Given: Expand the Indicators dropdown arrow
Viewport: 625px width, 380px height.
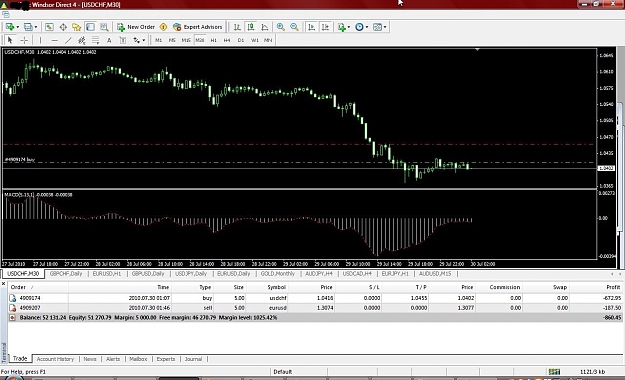Looking at the screenshot, I should tap(349, 27).
